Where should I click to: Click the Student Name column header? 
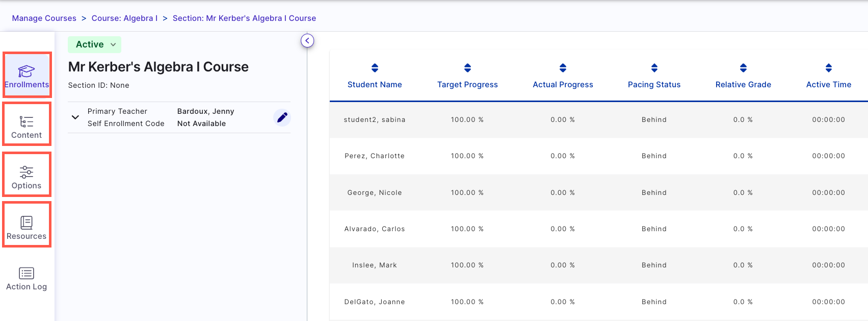pyautogui.click(x=375, y=85)
